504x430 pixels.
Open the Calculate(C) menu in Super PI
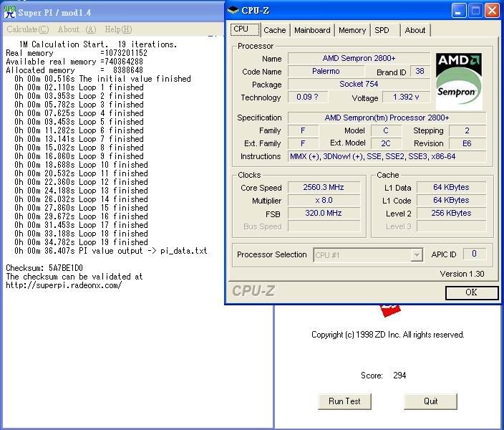28,29
